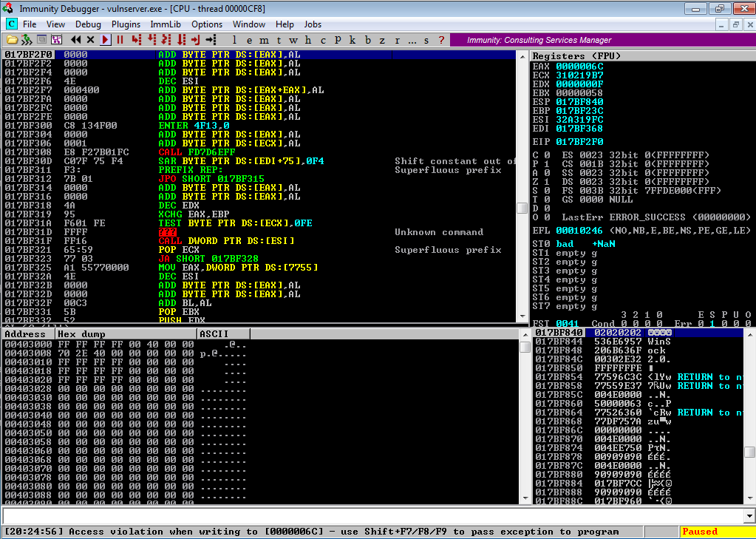Show windows with 'w' button
Image resolution: width=756 pixels, height=539 pixels.
(293, 40)
